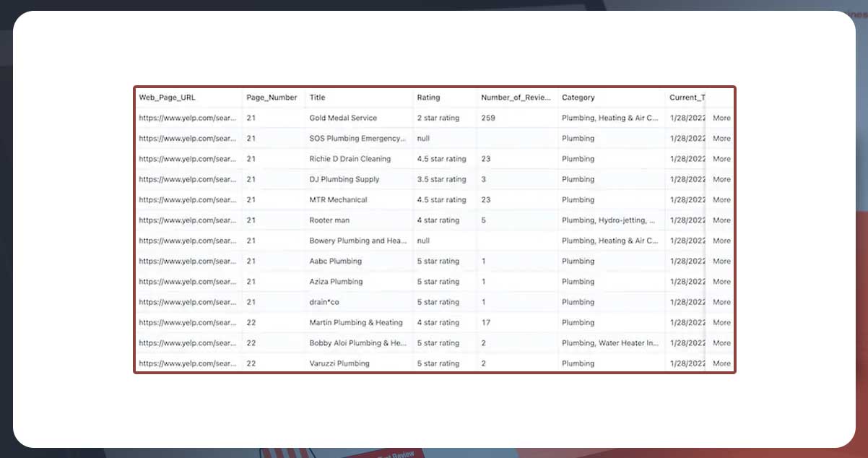Click More in the Varuzzi Plumbing row
Image resolution: width=868 pixels, height=458 pixels.
tap(721, 363)
